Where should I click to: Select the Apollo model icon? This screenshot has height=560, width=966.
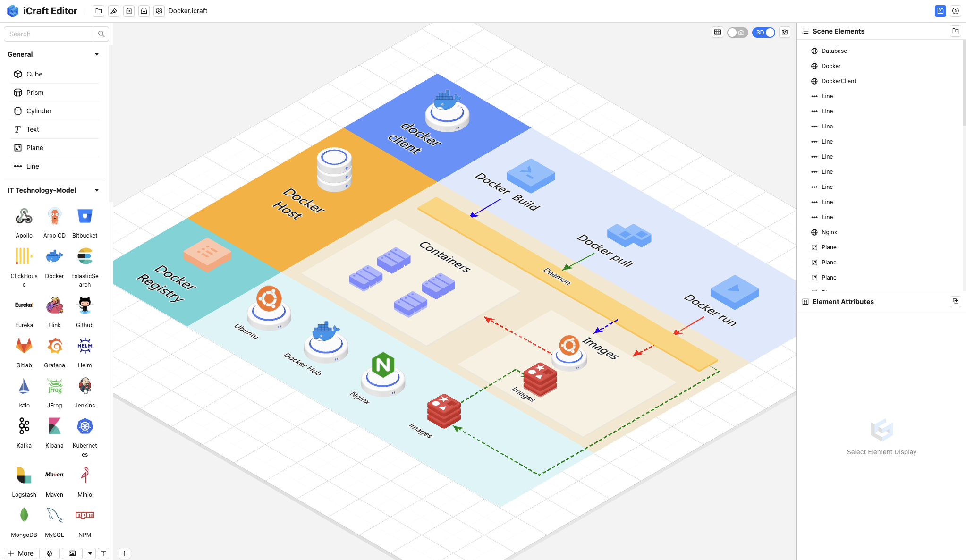click(24, 216)
